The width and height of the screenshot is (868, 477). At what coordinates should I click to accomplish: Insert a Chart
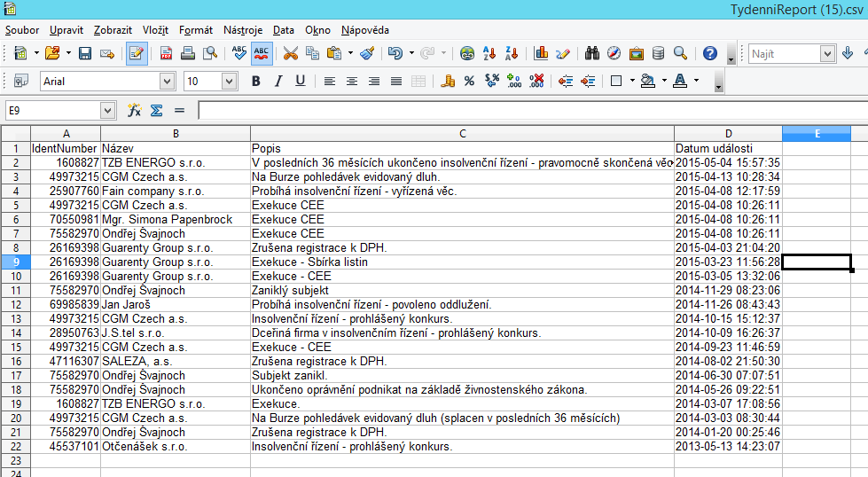pos(541,54)
